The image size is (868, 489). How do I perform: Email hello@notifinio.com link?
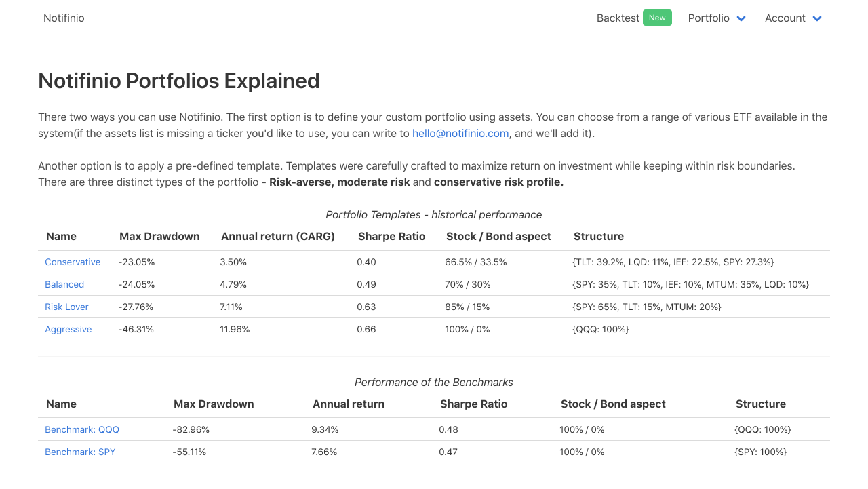460,133
